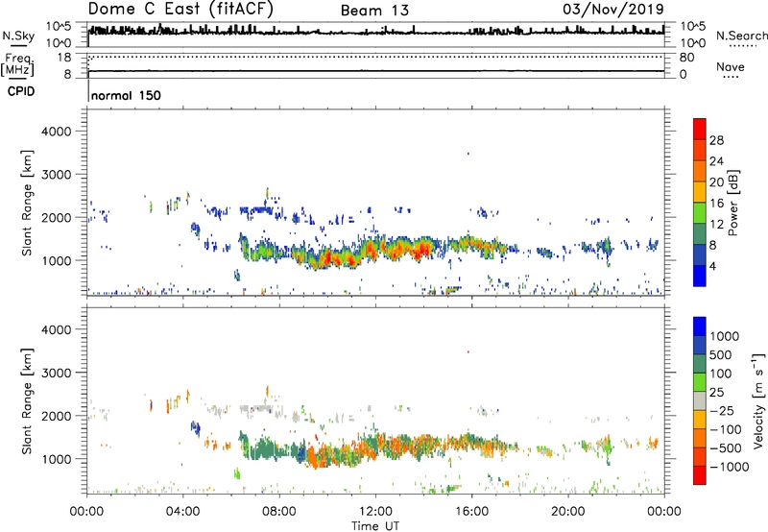Screen dimensions: 768x532
Task: Click the dotted Nave line in frequency panel
Action: [x=376, y=57]
